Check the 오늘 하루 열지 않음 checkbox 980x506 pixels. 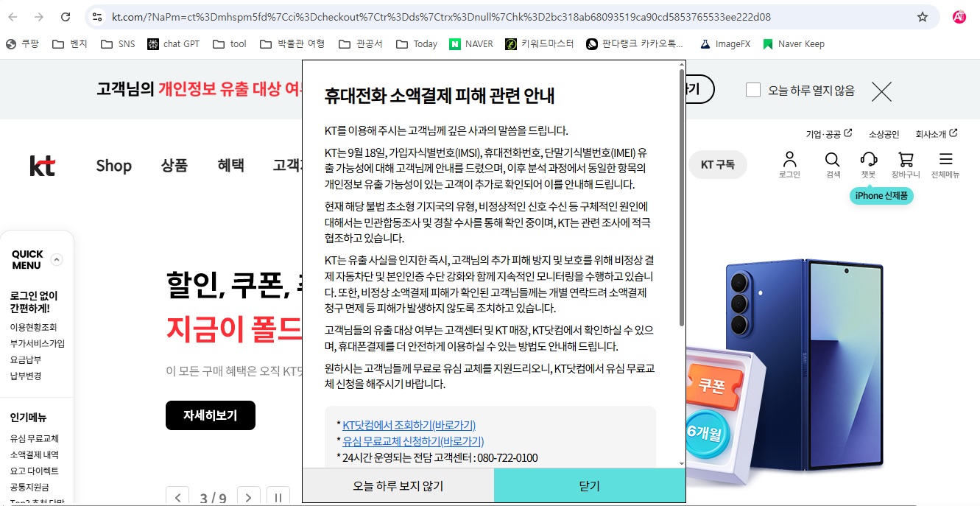tap(753, 91)
